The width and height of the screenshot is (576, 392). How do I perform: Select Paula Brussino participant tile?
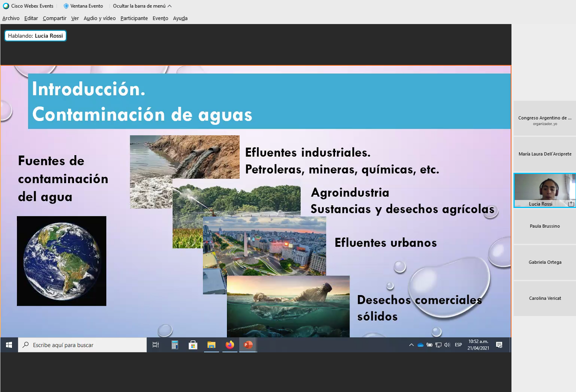coord(544,226)
